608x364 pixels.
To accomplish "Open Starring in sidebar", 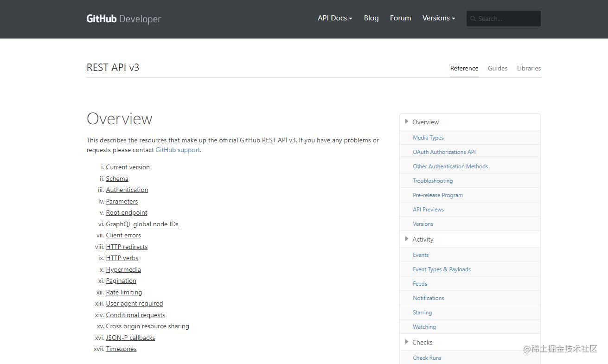I will click(422, 313).
